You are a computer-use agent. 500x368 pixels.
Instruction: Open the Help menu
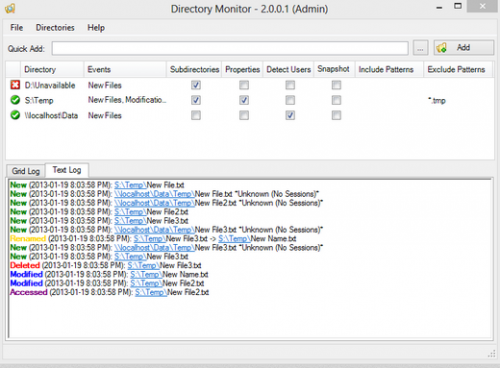(96, 28)
